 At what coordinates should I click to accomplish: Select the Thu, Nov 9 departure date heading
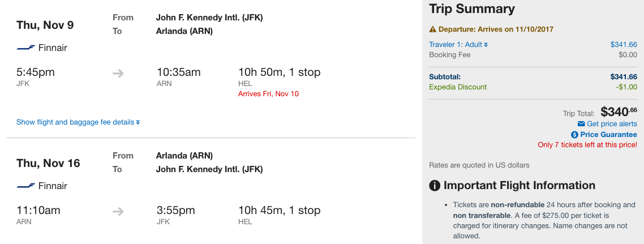(x=45, y=25)
